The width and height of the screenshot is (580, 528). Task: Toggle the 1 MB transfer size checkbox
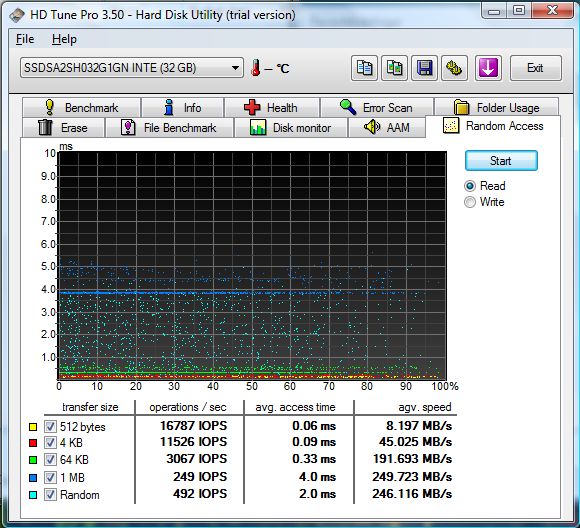[50, 477]
